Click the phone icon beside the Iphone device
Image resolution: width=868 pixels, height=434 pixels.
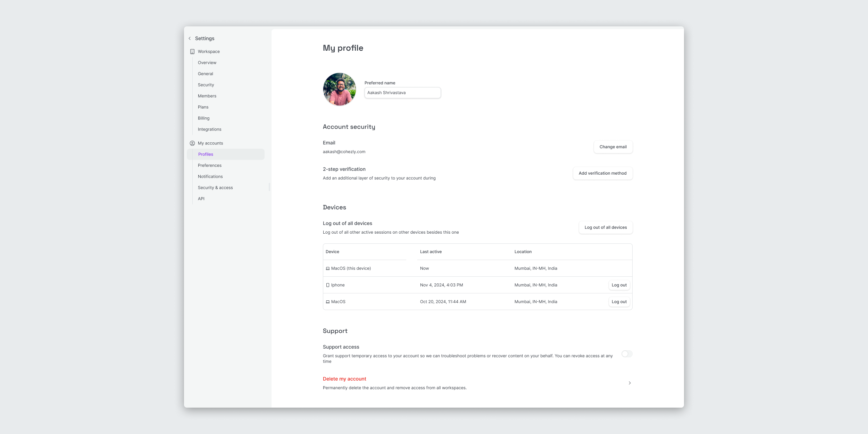328,285
